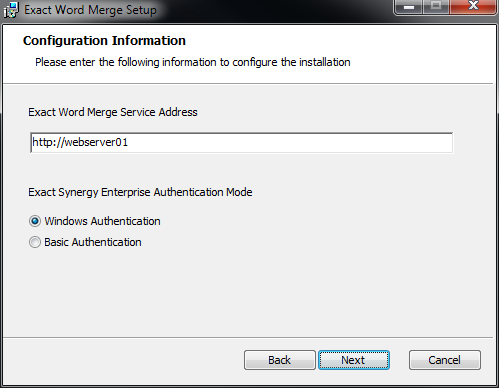
Task: Click the 'Exact Word Merge Setup' title bar text
Action: 90,10
